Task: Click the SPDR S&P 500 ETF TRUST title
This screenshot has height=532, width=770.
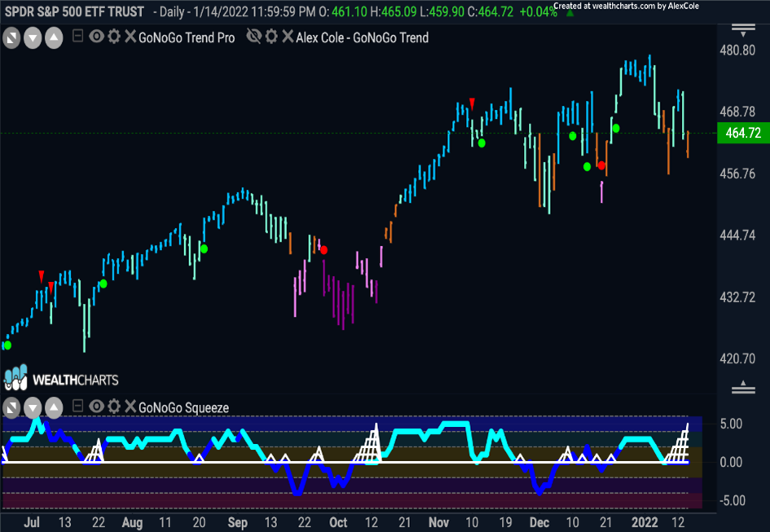Action: point(74,11)
